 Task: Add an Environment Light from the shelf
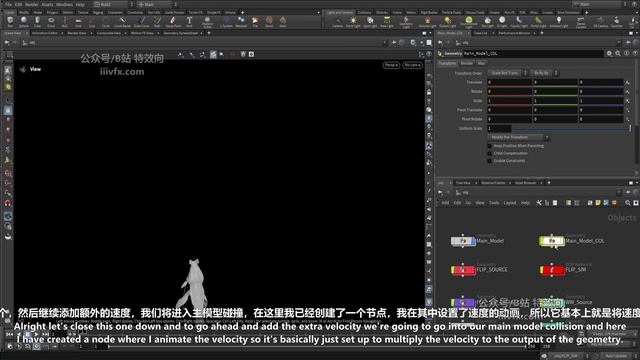[x=469, y=21]
